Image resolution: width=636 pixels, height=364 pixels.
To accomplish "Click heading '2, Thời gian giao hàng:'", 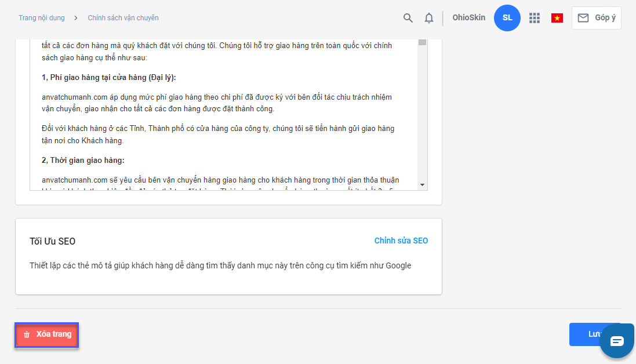I will tap(83, 160).
